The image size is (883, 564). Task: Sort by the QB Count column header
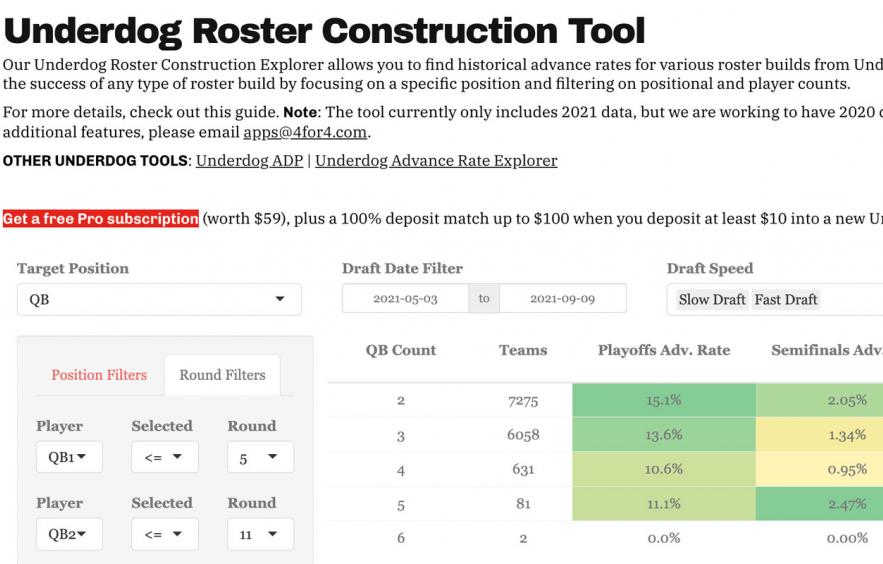[400, 350]
